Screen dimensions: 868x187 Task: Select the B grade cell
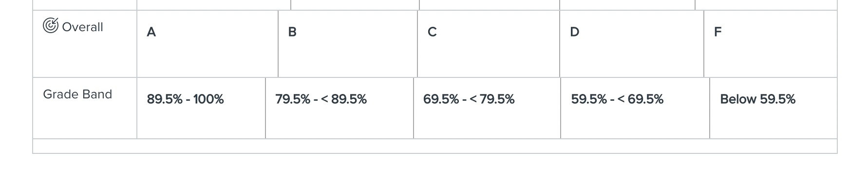(x=348, y=44)
